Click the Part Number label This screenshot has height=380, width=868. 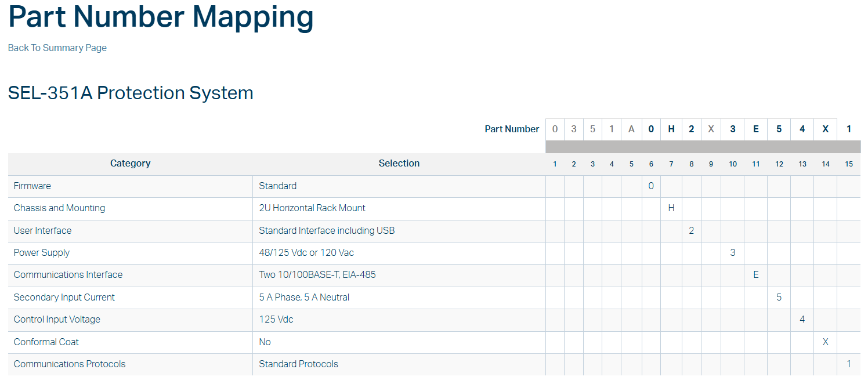512,129
